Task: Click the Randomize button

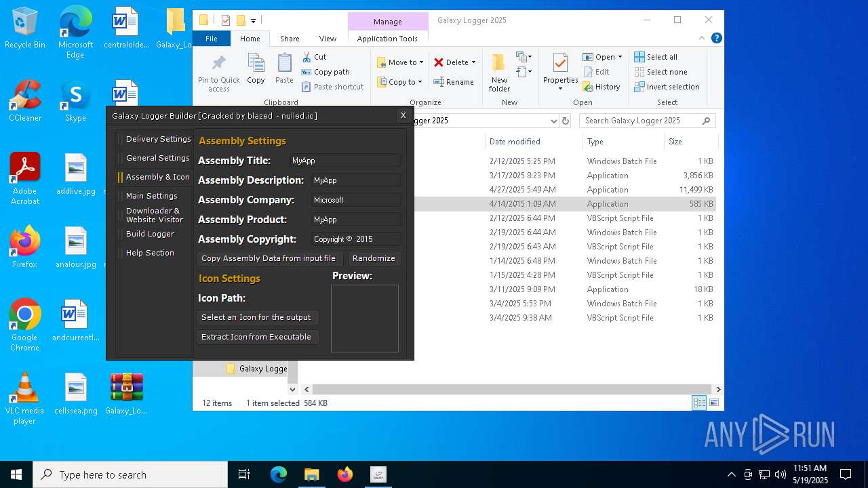Action: (x=374, y=258)
